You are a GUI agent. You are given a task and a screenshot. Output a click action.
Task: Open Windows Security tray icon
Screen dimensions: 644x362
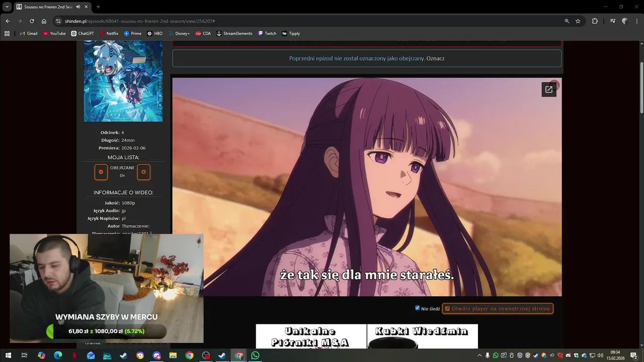click(576, 355)
